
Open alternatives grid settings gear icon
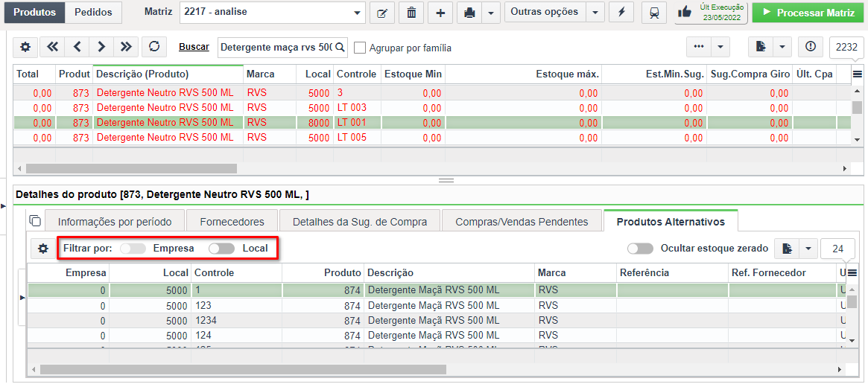click(42, 249)
